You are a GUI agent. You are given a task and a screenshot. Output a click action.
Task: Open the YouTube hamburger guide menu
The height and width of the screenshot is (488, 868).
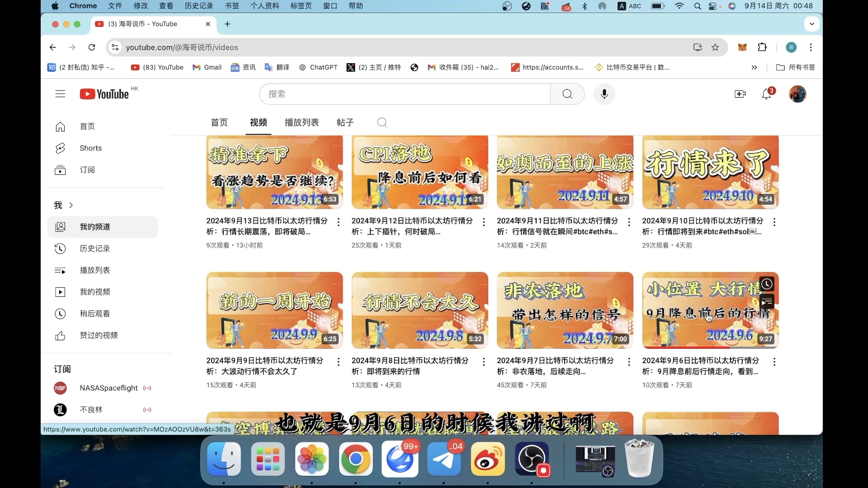60,94
